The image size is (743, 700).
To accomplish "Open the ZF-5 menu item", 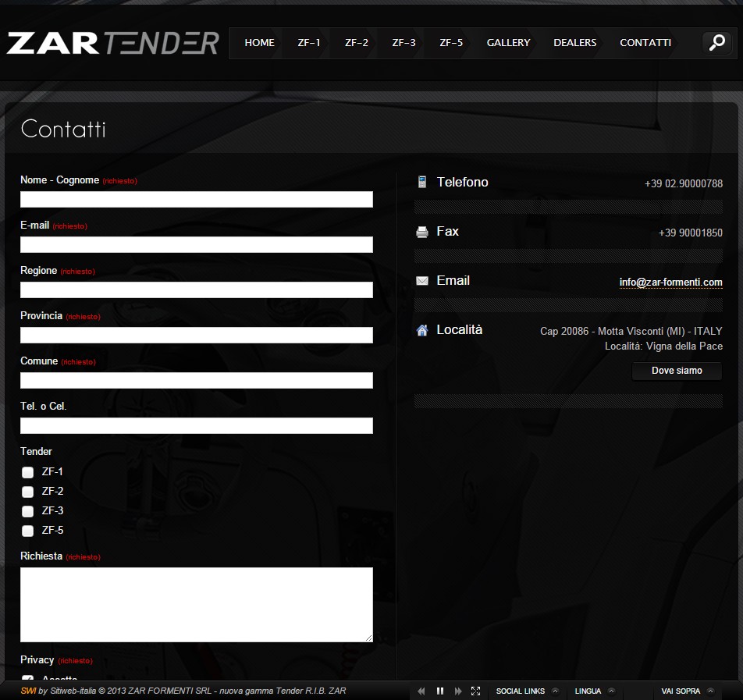I will 451,43.
